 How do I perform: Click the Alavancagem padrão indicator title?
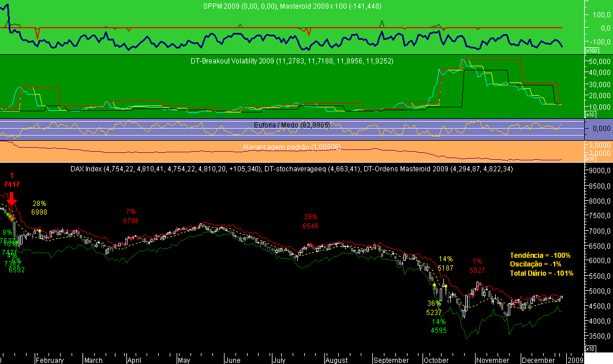pyautogui.click(x=292, y=147)
